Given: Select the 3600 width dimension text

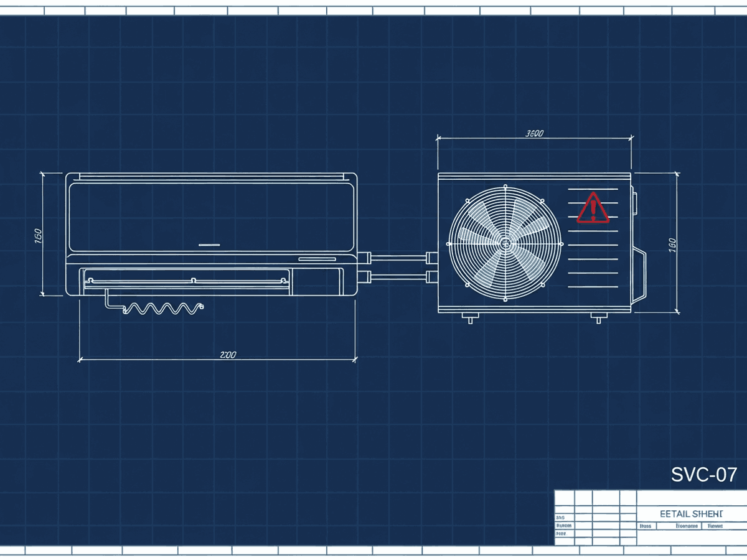Looking at the screenshot, I should [535, 133].
